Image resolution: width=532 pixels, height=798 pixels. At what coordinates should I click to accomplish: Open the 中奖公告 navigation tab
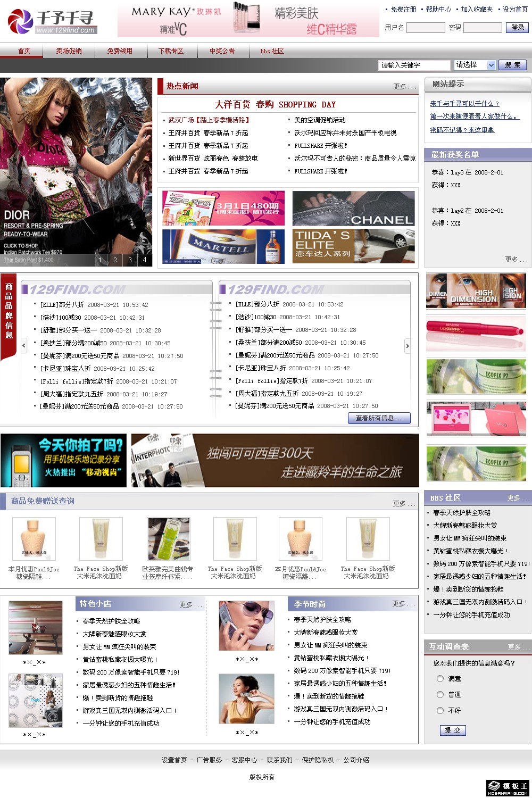tap(222, 51)
